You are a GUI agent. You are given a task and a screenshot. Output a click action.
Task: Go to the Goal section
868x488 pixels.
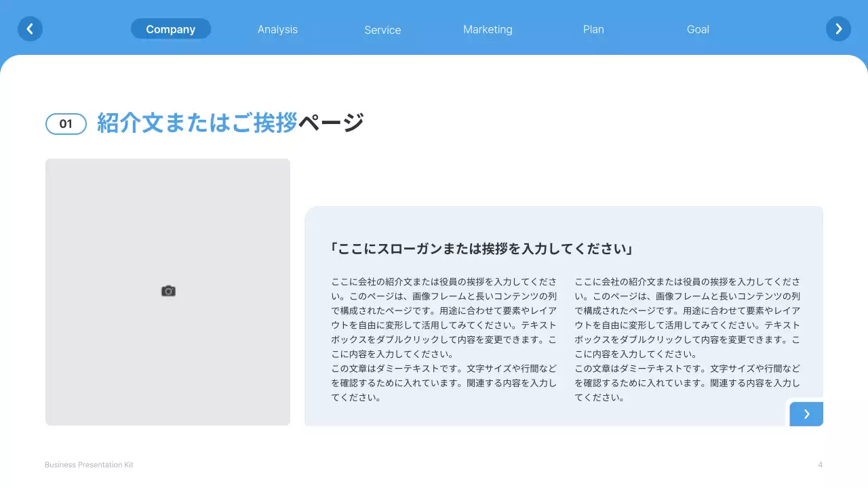[698, 29]
